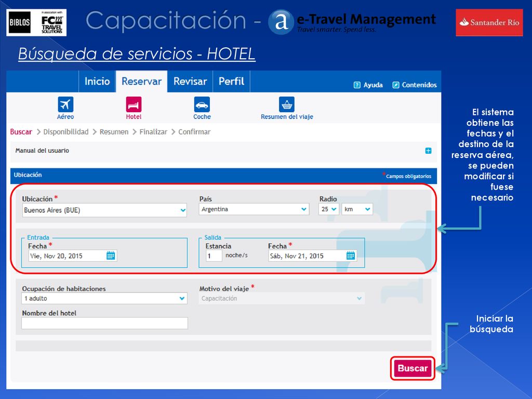
Task: Open the km unit dropdown
Action: tap(357, 209)
